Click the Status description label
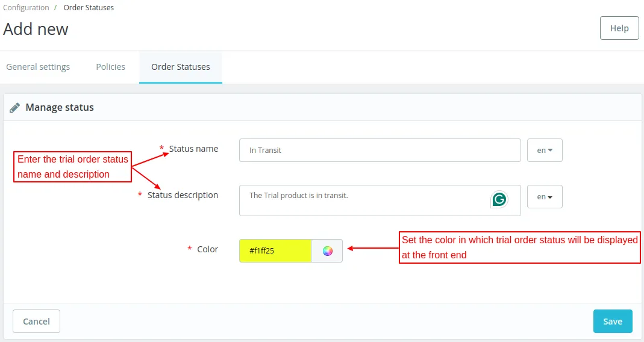This screenshot has width=644, height=342. click(183, 195)
